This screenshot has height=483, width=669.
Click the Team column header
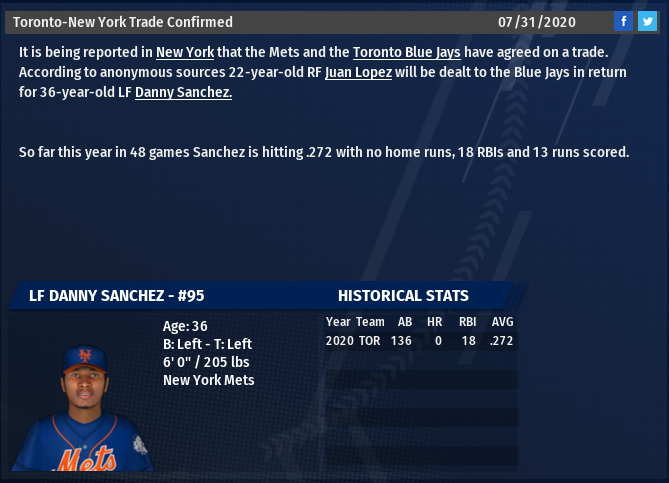coord(370,322)
